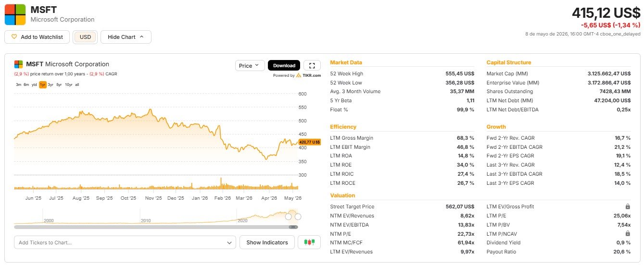Click the 420,77 US$ price label on chart
The image size is (644, 265).
pyautogui.click(x=310, y=142)
